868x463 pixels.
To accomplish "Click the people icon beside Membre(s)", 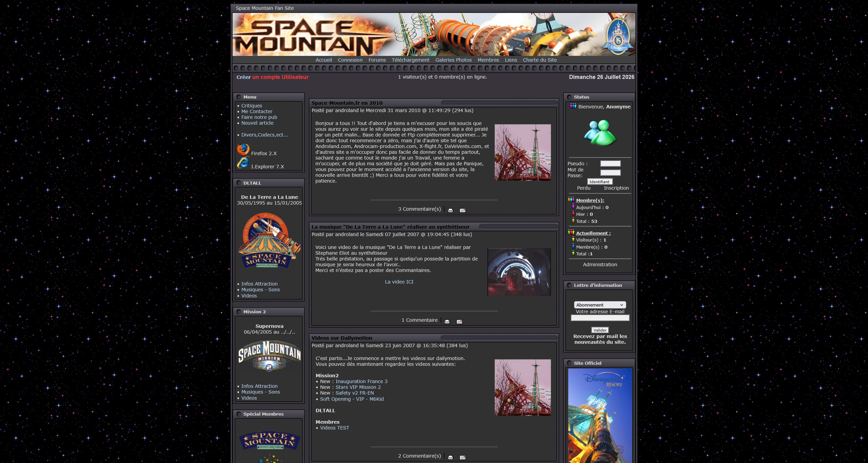I will [571, 199].
